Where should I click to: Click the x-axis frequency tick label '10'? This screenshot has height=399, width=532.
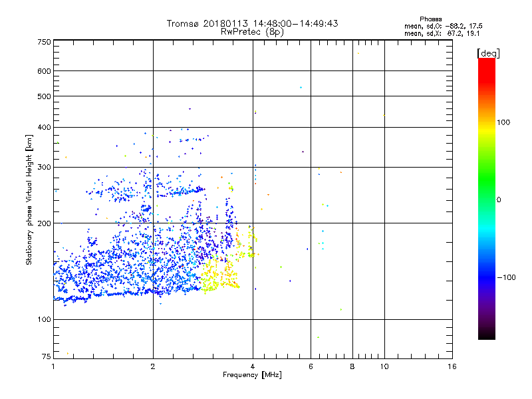384,366
